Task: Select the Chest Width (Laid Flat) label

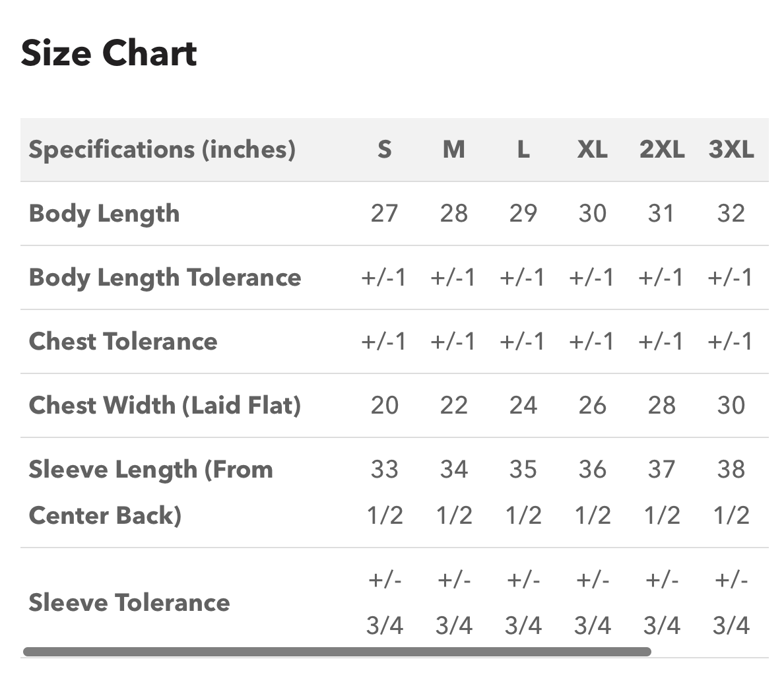Action: coord(165,406)
